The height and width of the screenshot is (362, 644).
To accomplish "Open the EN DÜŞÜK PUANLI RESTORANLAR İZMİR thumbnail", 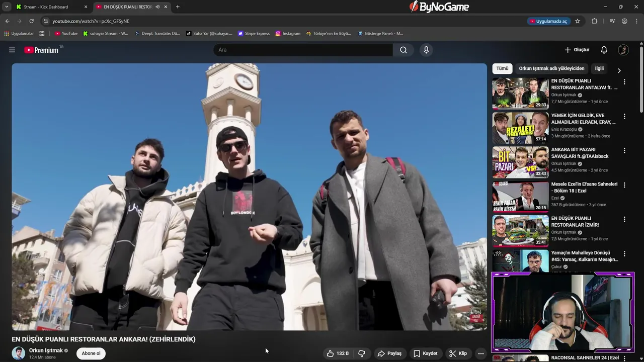I will tap(520, 231).
